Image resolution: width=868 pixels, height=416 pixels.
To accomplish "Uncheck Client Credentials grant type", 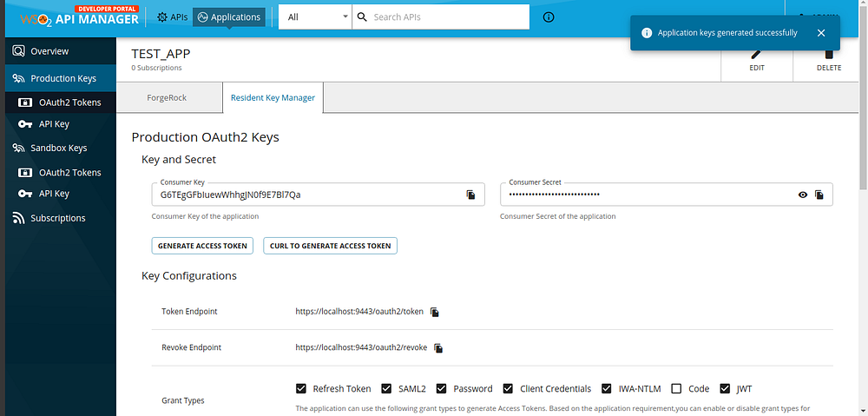I will [508, 388].
